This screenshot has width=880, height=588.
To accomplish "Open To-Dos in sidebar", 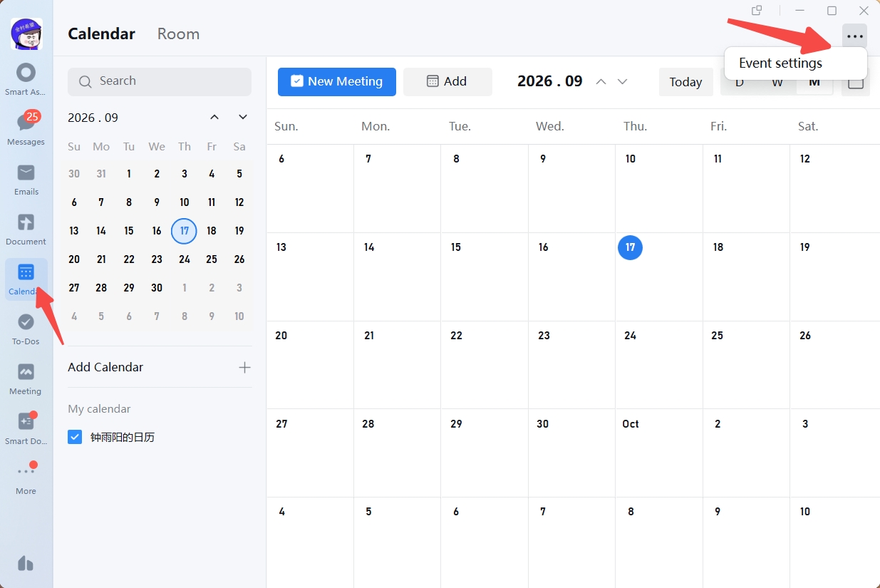I will pyautogui.click(x=26, y=329).
